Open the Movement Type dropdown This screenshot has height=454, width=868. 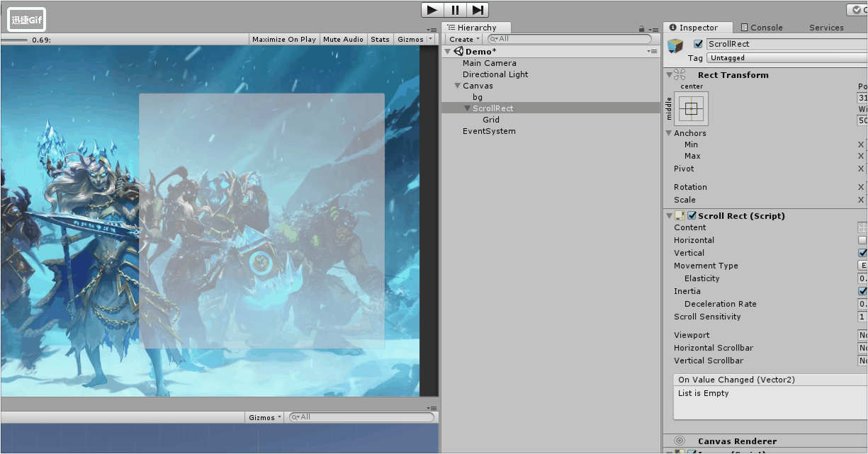point(863,266)
